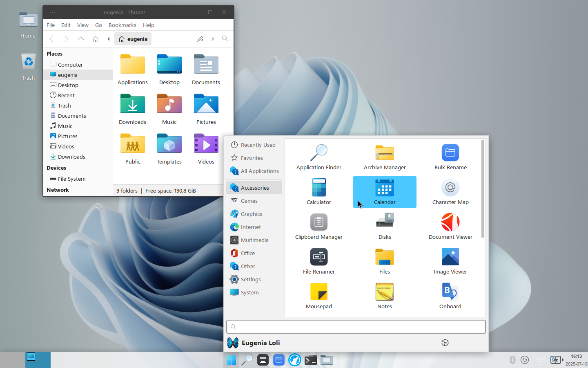The height and width of the screenshot is (368, 588).
Task: Select the Applications folder in Thunar
Action: 132,70
